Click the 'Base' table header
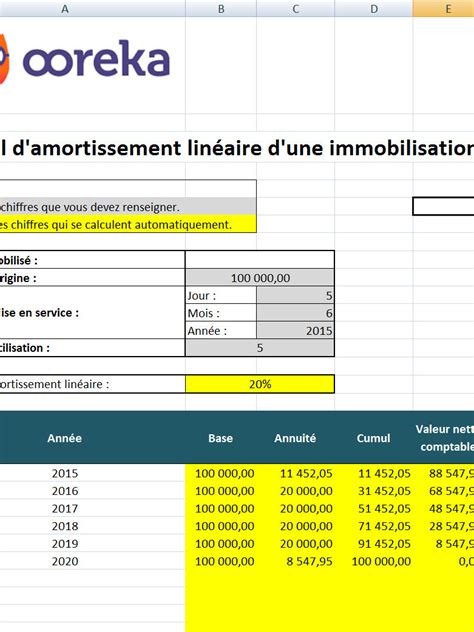Viewport: 474px width, 632px height. click(220, 438)
